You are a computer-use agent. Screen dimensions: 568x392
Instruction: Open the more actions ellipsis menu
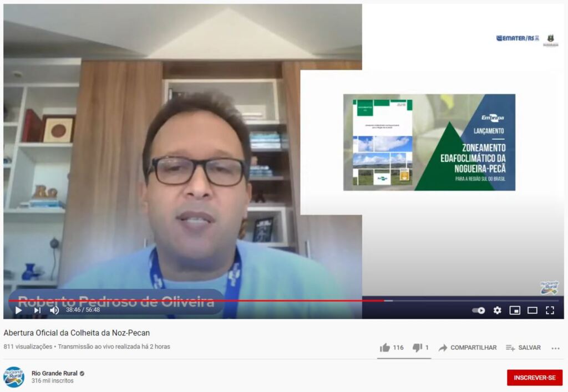point(555,348)
